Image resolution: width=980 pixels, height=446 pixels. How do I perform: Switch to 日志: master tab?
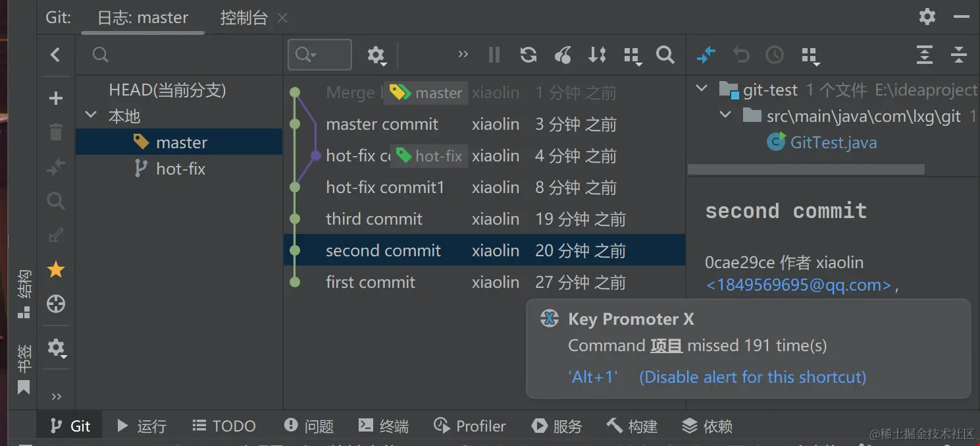[143, 18]
